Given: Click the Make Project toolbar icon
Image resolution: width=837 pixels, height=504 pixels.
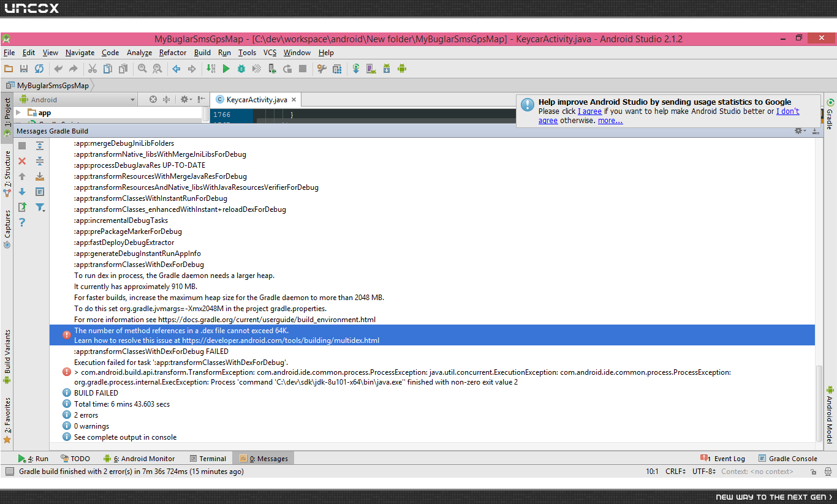Looking at the screenshot, I should [211, 69].
